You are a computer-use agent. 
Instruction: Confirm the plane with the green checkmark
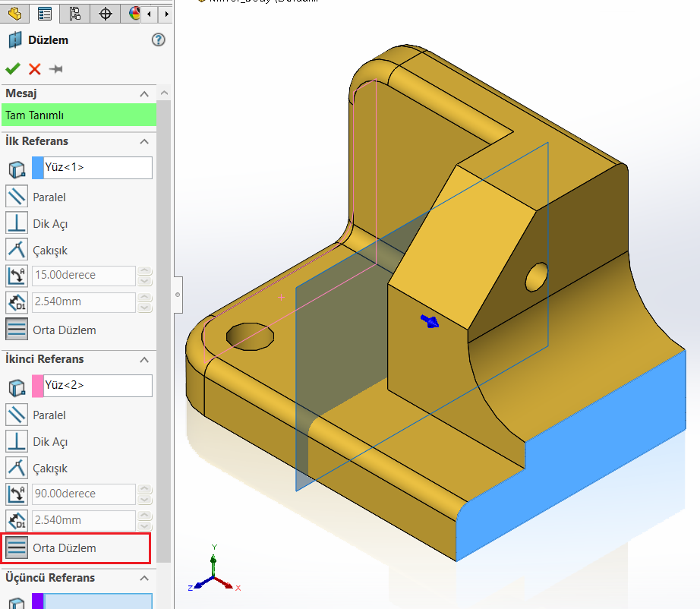(x=13, y=69)
